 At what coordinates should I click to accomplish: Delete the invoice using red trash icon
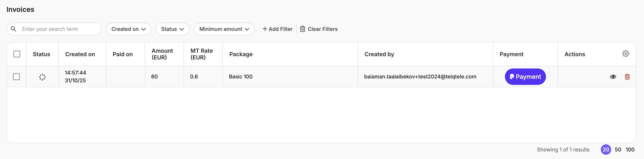tap(627, 77)
